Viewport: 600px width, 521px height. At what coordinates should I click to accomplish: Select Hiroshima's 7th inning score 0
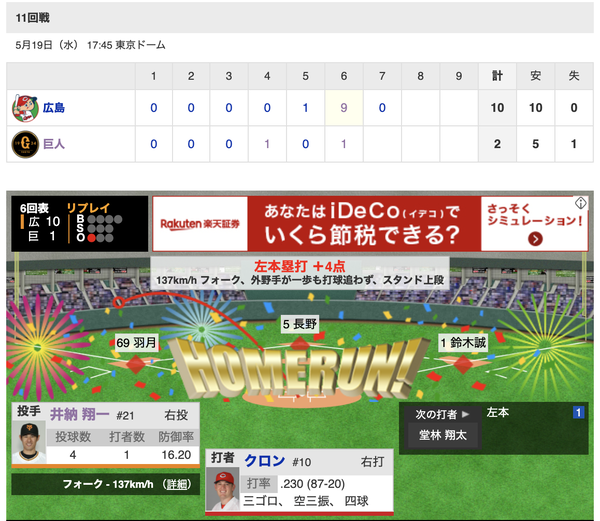(x=382, y=108)
